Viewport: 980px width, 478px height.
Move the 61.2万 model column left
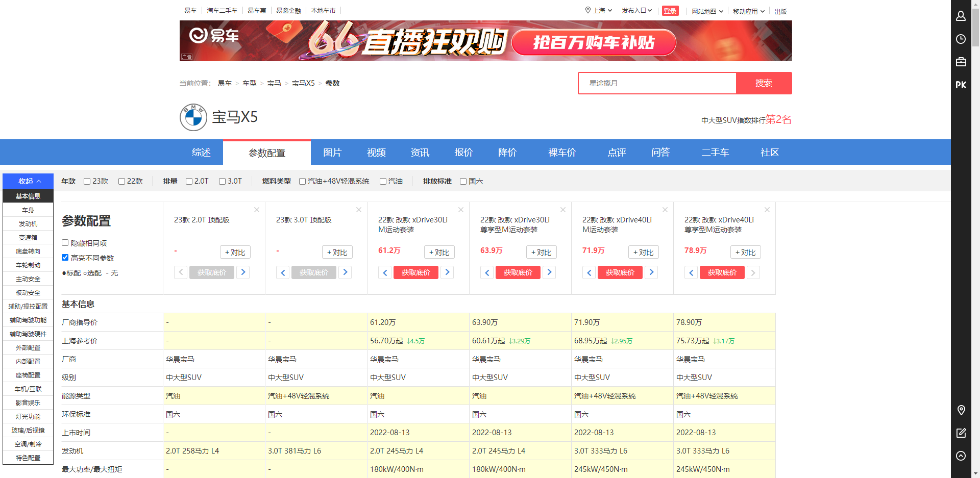385,272
